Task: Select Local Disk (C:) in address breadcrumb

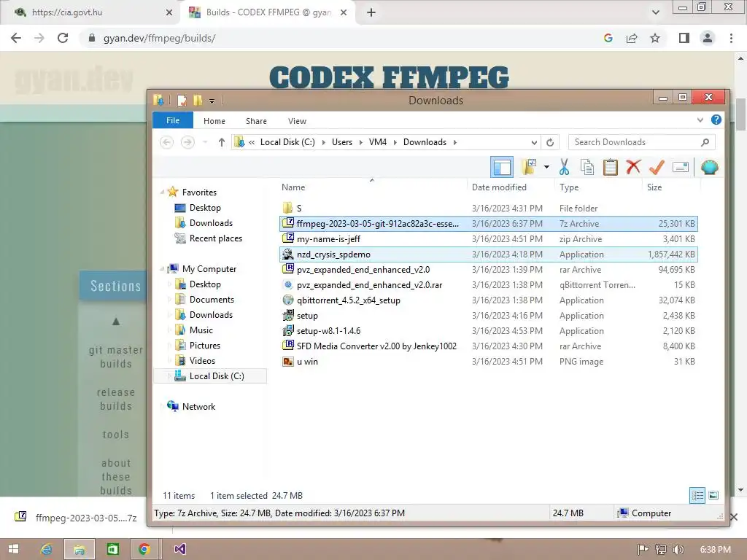Action: pos(287,142)
